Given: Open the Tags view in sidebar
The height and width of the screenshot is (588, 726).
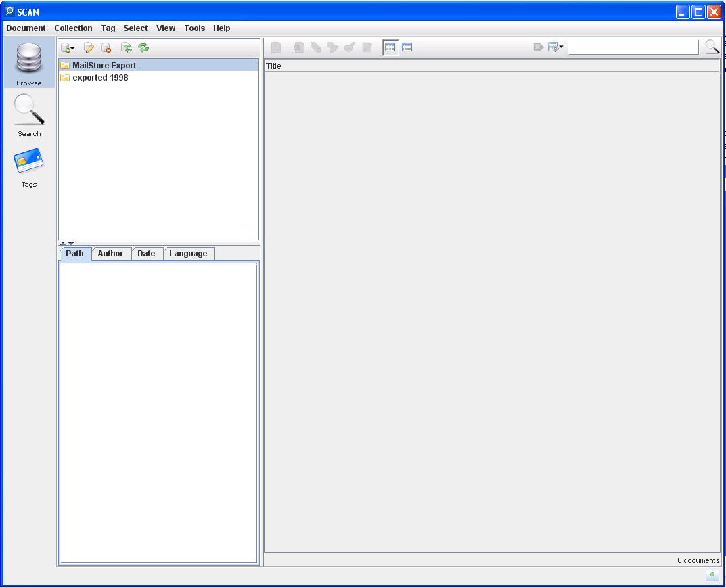Looking at the screenshot, I should [x=29, y=166].
